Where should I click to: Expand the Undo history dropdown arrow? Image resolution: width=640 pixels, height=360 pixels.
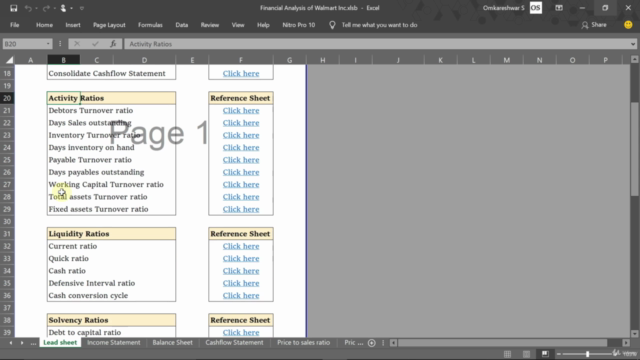pyautogui.click(x=36, y=8)
